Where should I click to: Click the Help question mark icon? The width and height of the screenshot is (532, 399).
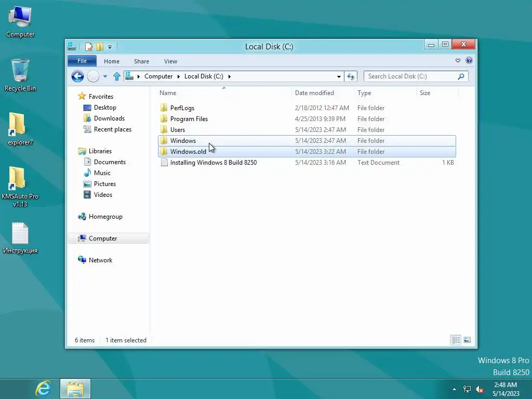point(469,60)
